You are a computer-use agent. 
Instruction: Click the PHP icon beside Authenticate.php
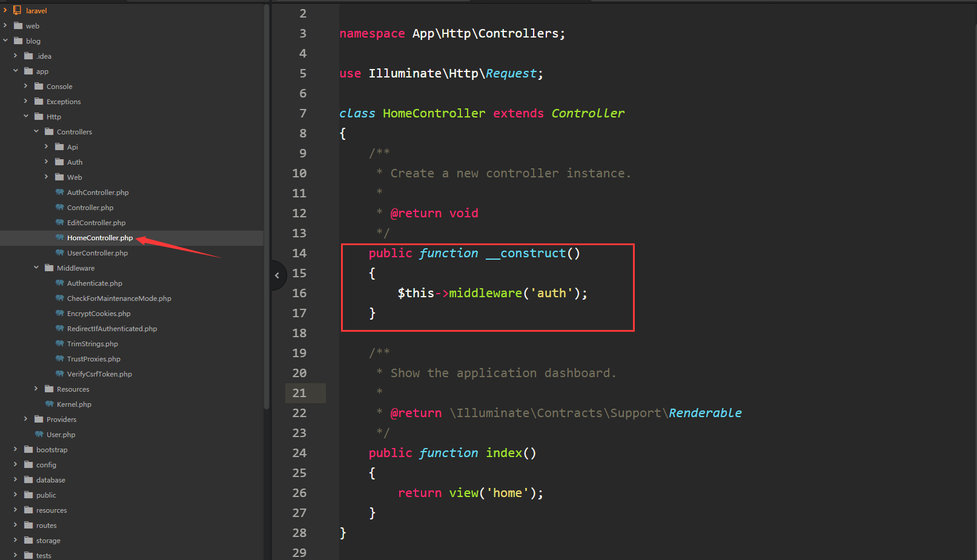pyautogui.click(x=59, y=283)
